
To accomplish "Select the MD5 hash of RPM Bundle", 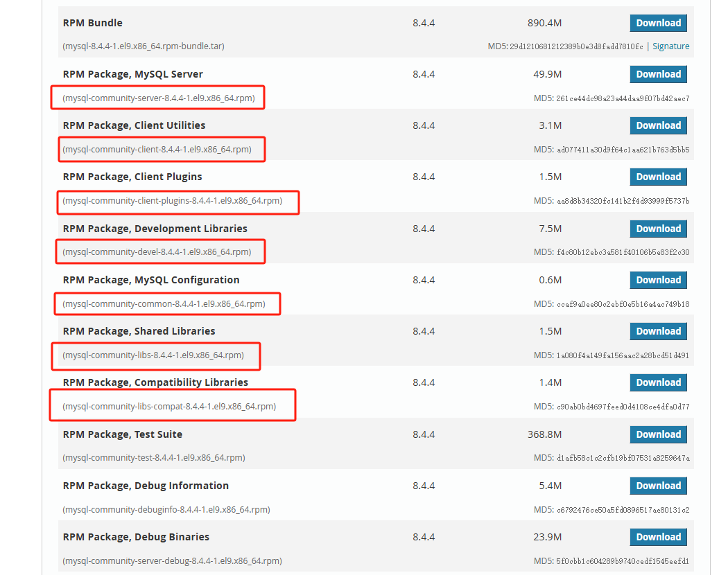I will 576,46.
